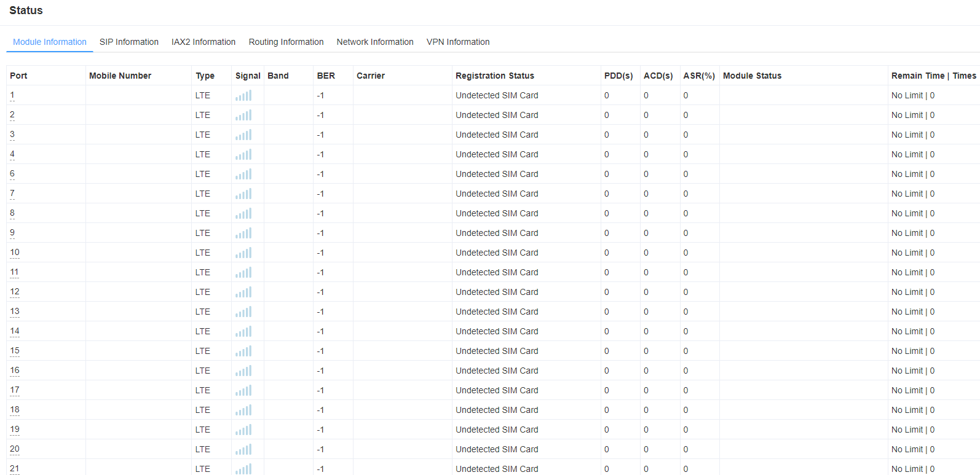Click the Module Status column header

752,76
